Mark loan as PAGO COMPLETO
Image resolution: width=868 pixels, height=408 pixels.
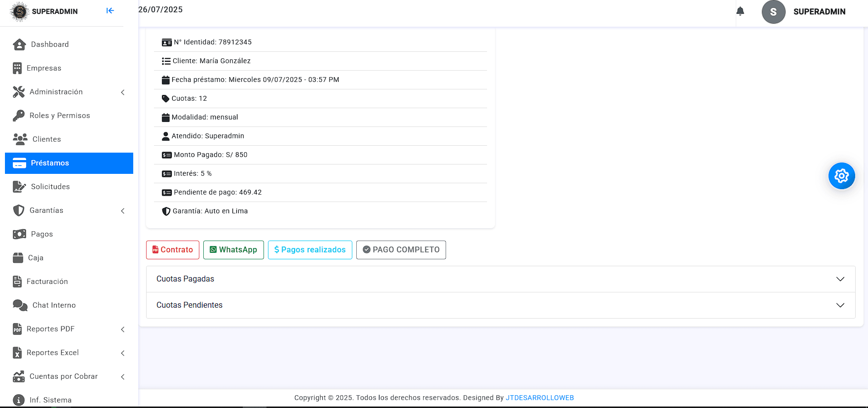tap(401, 250)
